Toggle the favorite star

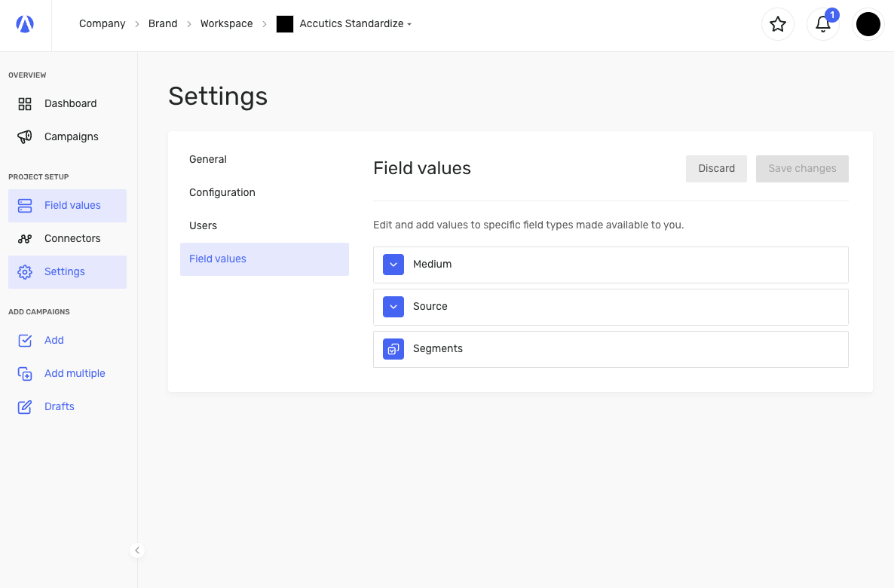pyautogui.click(x=777, y=24)
